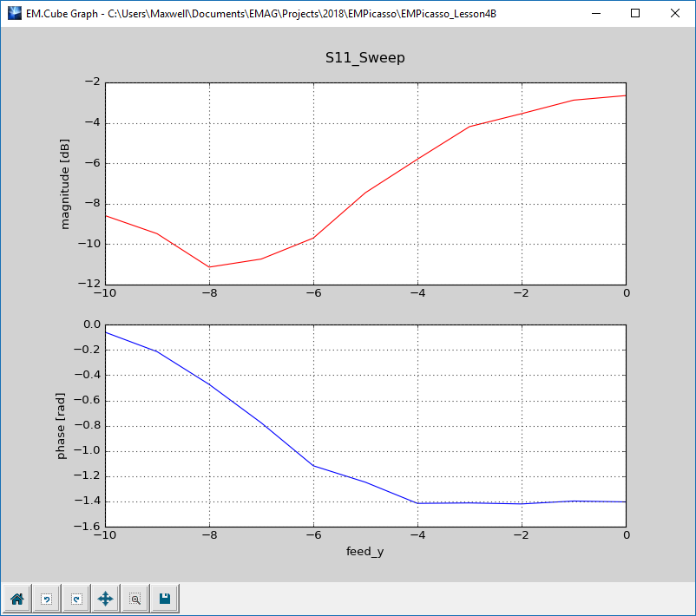Click the phase [rad] axis label
Image resolution: width=696 pixels, height=616 pixels.
coord(61,426)
